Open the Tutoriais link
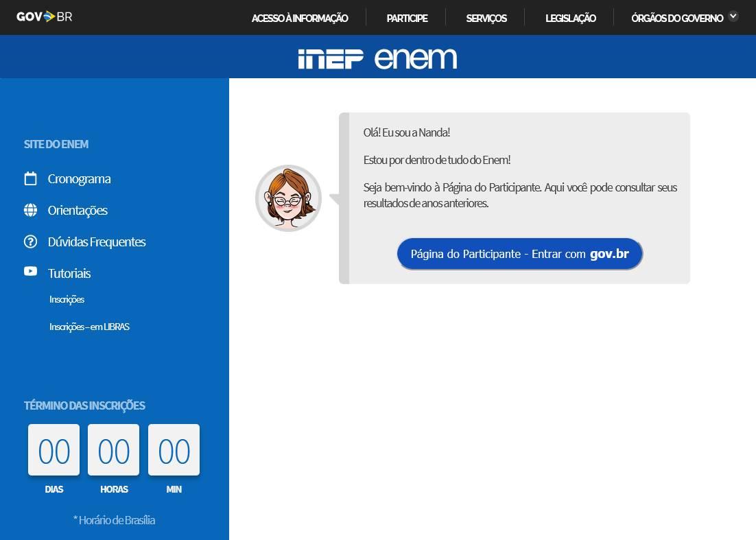Viewport: 756px width, 540px height. click(69, 273)
